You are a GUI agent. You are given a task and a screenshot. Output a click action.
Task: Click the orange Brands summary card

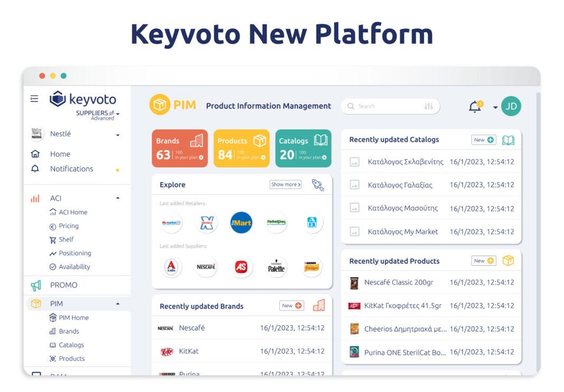coord(180,148)
